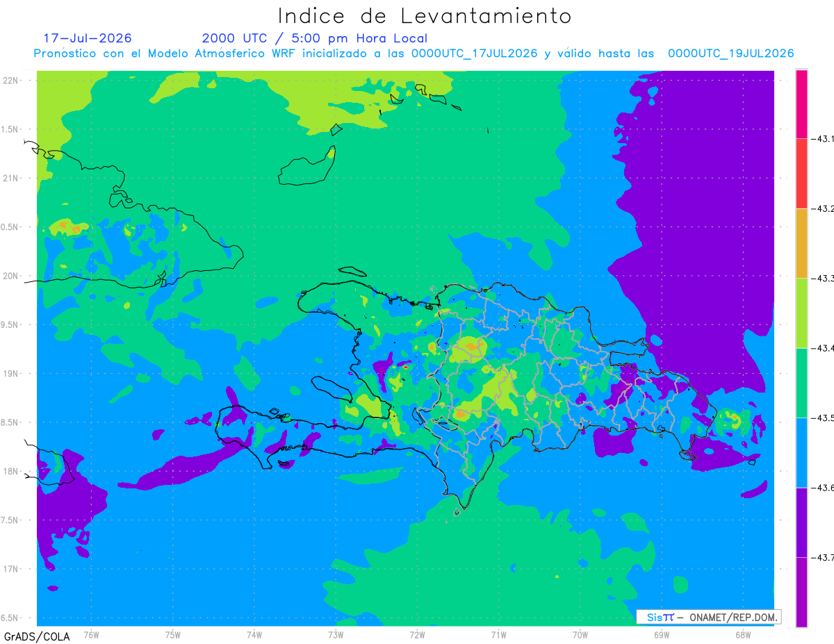Click the legend value "-43.1"
The width and height of the screenshot is (834, 644).
824,139
